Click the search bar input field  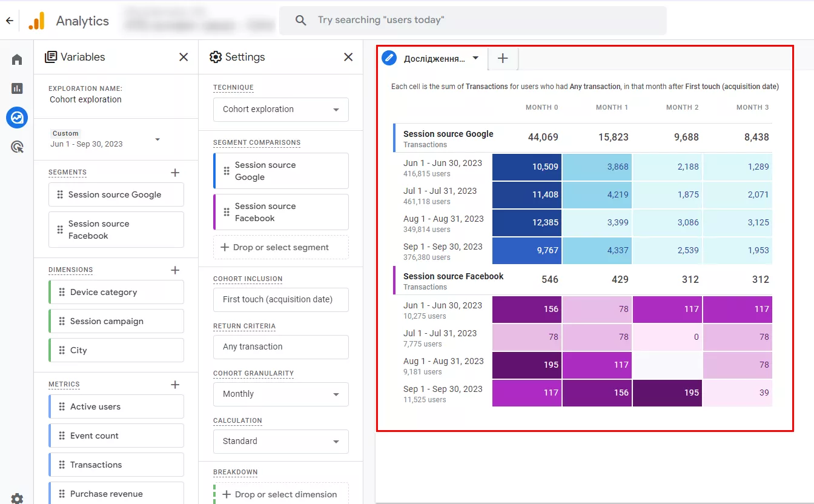[473, 21]
